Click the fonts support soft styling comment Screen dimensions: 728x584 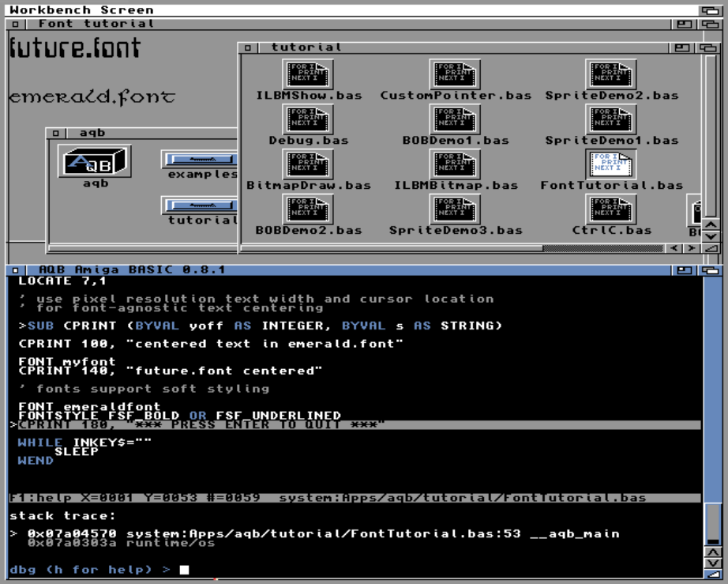click(x=144, y=388)
